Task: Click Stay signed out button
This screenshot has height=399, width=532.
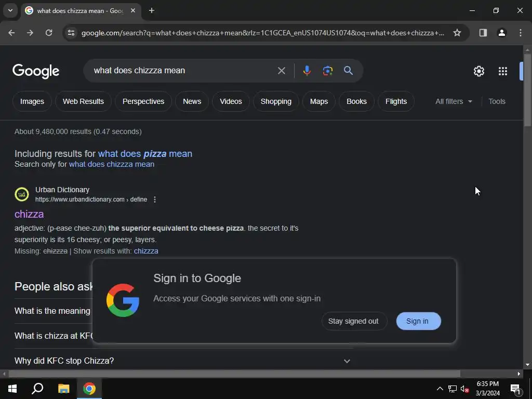Action: coord(354,321)
